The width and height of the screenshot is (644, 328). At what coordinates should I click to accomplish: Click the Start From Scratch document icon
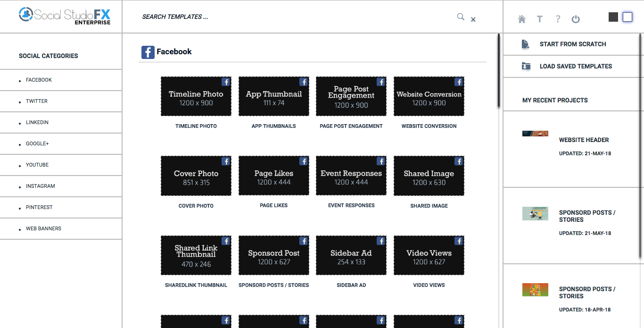click(x=526, y=44)
